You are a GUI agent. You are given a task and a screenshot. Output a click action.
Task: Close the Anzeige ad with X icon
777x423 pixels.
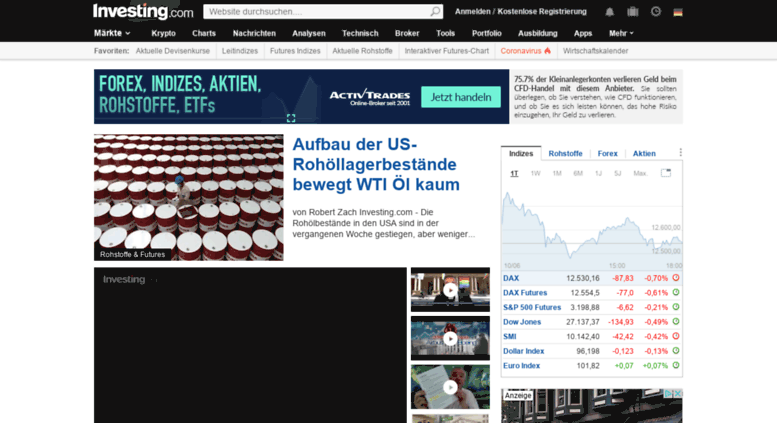coord(678,393)
